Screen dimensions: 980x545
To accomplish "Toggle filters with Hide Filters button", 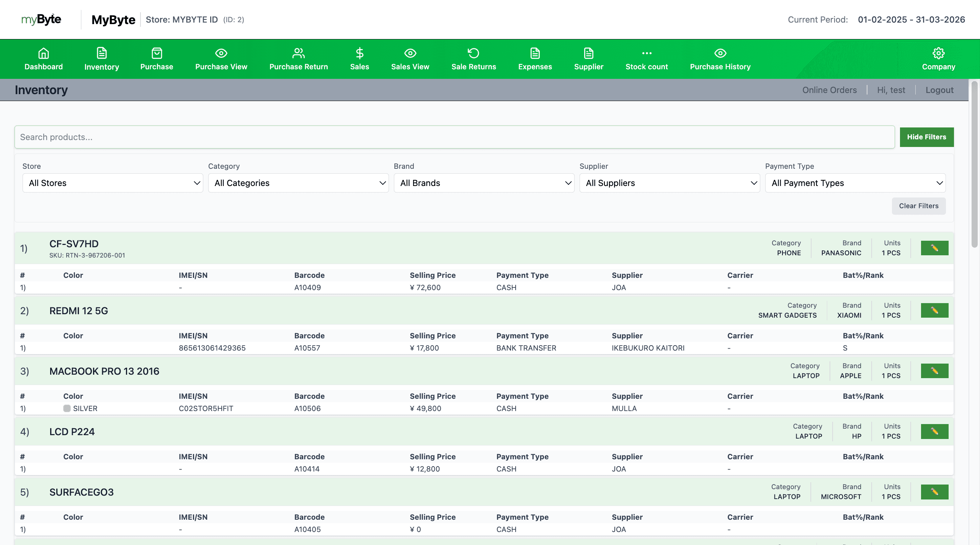I will pos(926,137).
